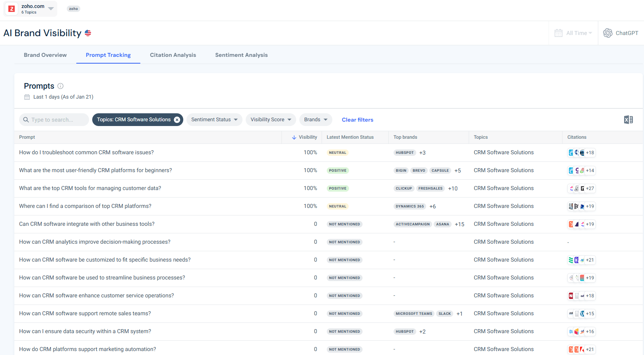This screenshot has height=355, width=644.
Task: Click the red Zoho logo icon
Action: 12,9
